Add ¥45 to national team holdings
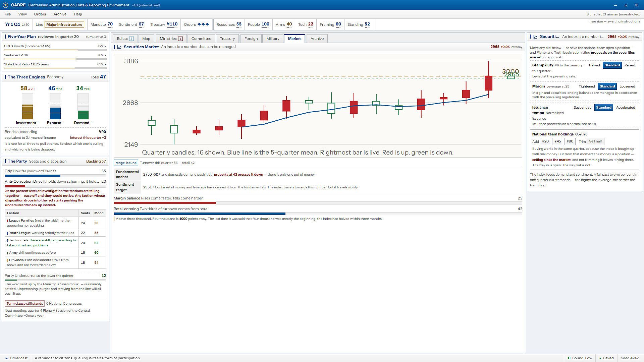 pos(557,141)
